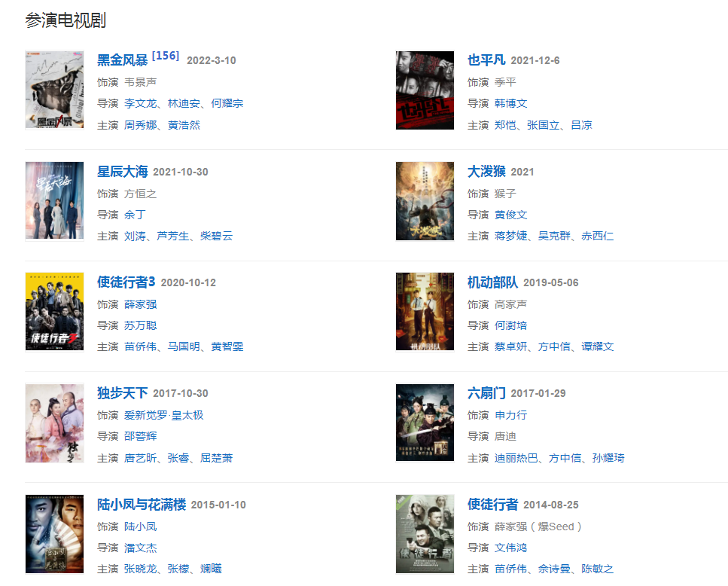The width and height of the screenshot is (728, 586).
Task: Click the 大泼猴 poster image
Action: [x=425, y=200]
